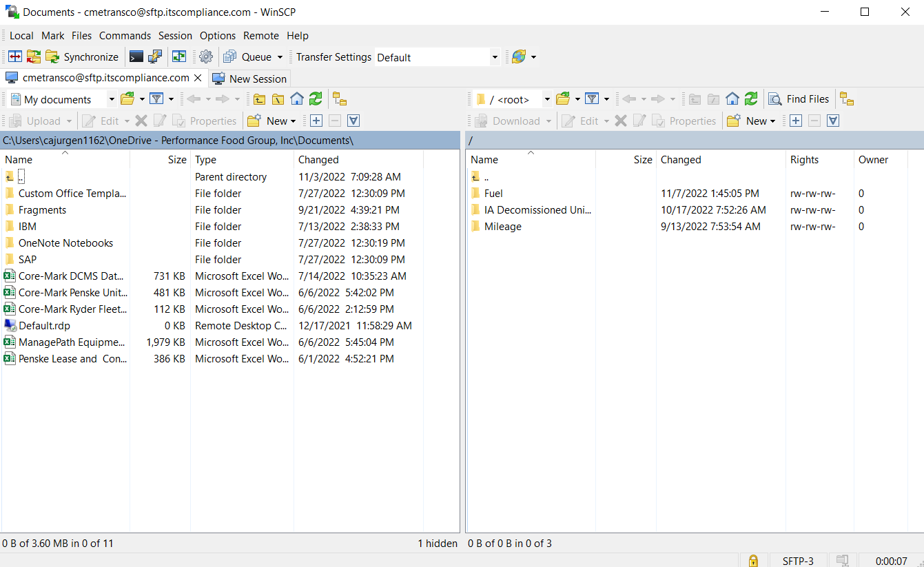Viewport: 924px width, 567px height.
Task: Open the Mark menu
Action: click(53, 36)
